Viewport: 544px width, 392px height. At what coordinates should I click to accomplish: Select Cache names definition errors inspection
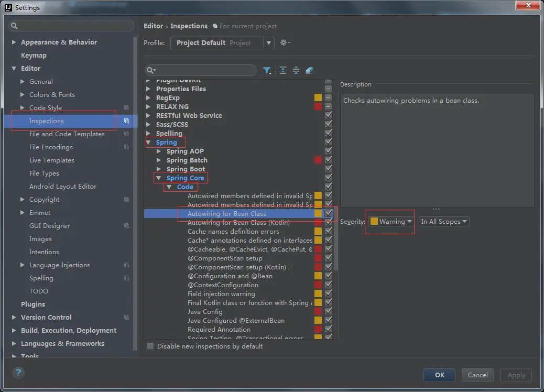pyautogui.click(x=233, y=232)
